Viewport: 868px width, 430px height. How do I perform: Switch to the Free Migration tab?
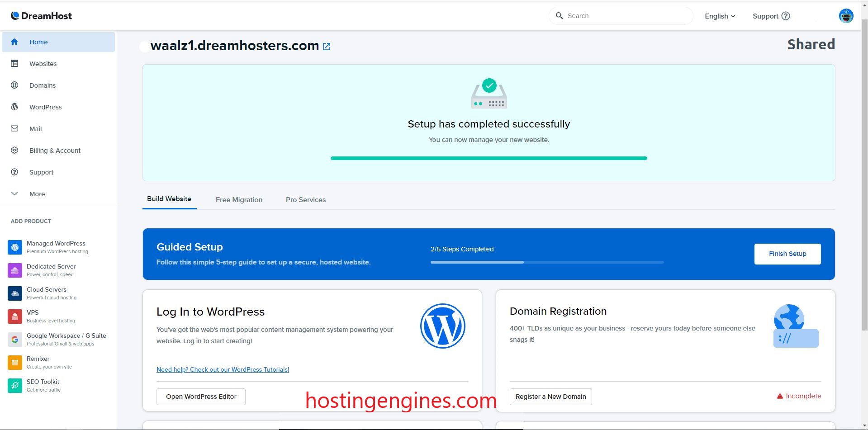click(239, 199)
